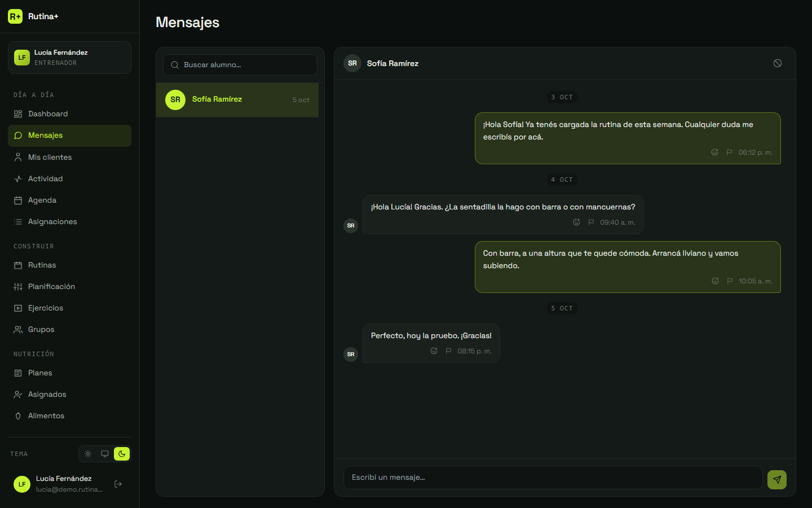Switch to light theme sun toggle
This screenshot has width=812, height=508.
(88, 454)
